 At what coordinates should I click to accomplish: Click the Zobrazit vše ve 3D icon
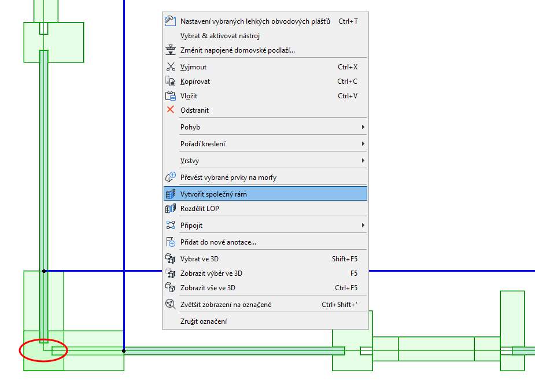(170, 287)
